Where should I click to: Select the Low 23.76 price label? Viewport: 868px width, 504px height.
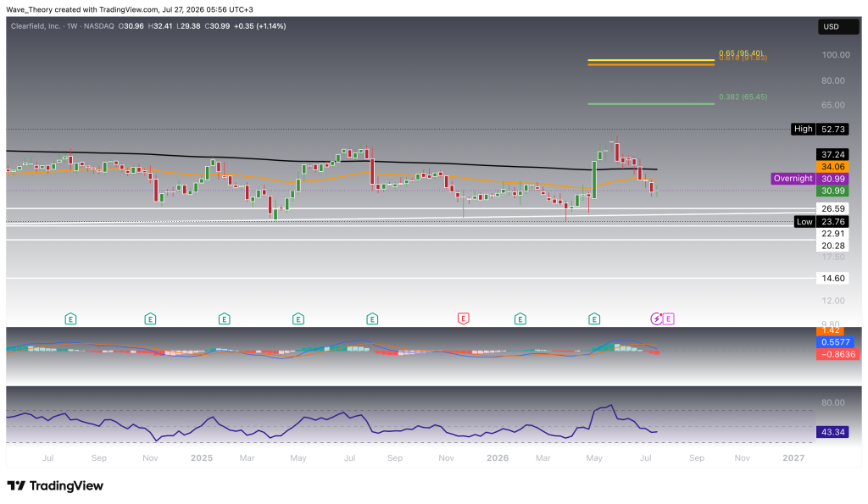[x=821, y=222]
